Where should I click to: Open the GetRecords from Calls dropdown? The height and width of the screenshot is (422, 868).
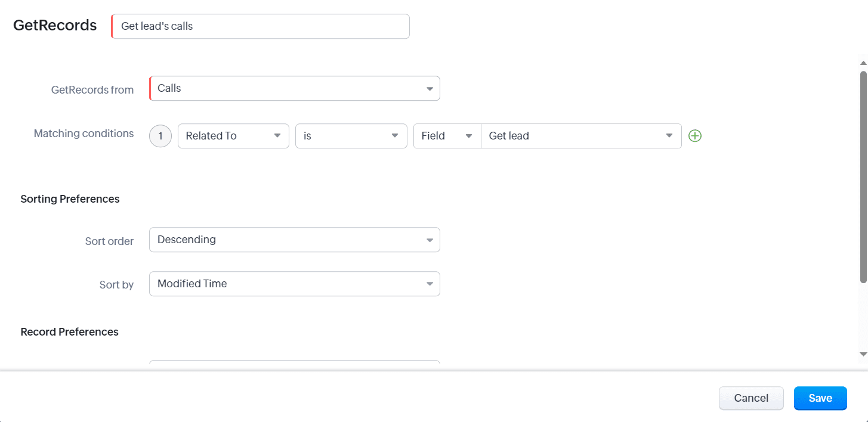(x=295, y=88)
